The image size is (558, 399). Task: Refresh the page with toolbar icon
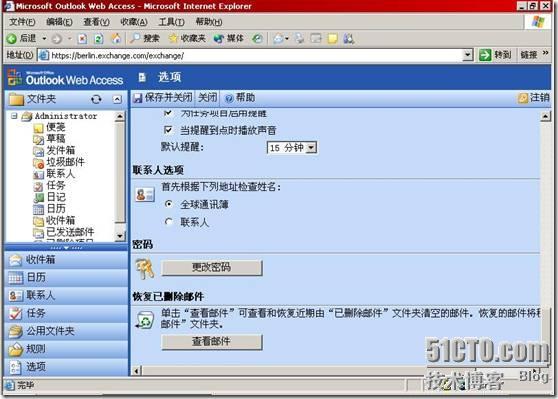[x=99, y=38]
